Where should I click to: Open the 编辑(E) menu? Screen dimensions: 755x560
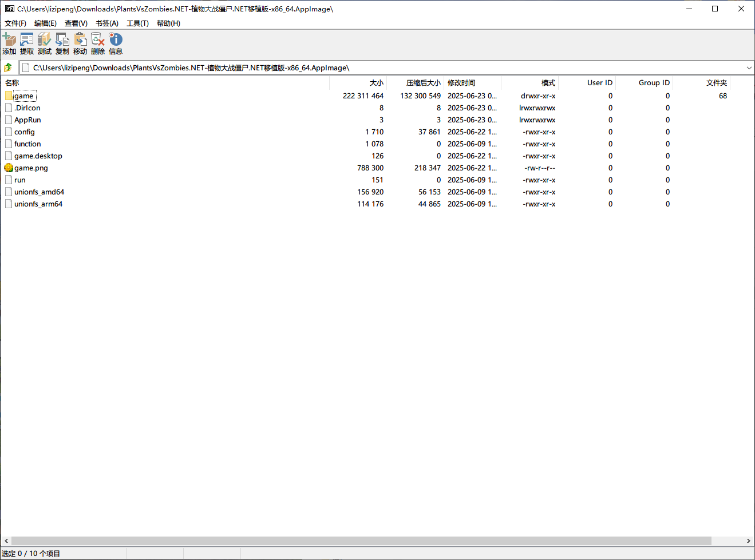(x=45, y=23)
